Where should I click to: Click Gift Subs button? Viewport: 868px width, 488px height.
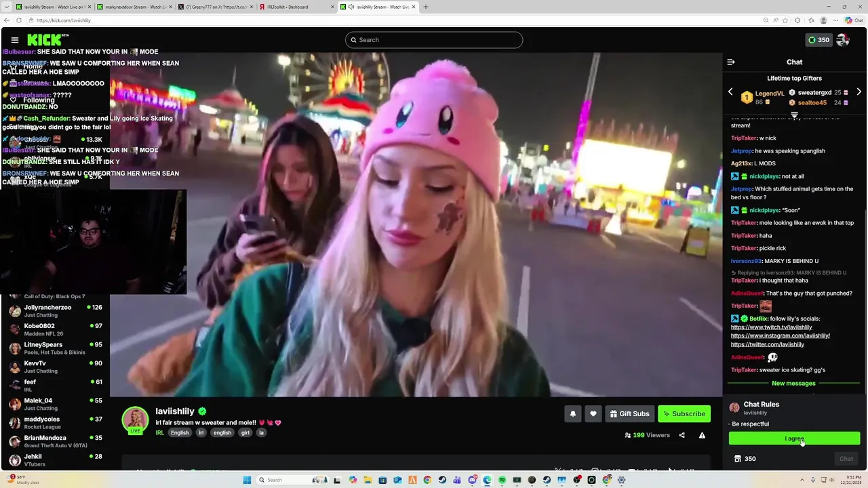629,413
